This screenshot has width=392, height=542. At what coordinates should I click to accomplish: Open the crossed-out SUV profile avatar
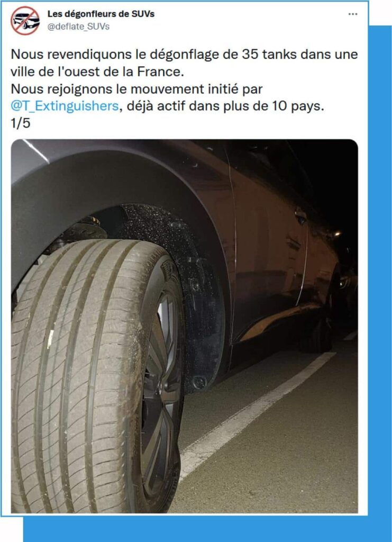click(25, 21)
